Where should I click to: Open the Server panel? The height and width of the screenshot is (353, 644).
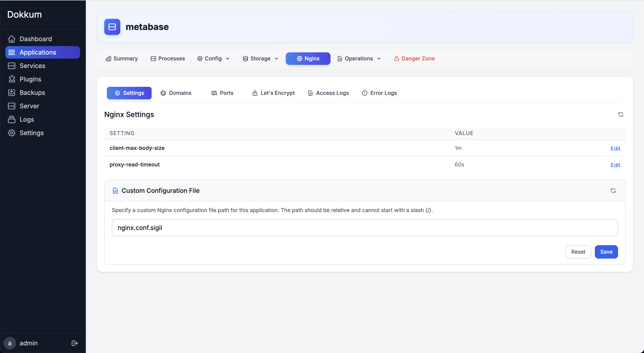tap(29, 106)
